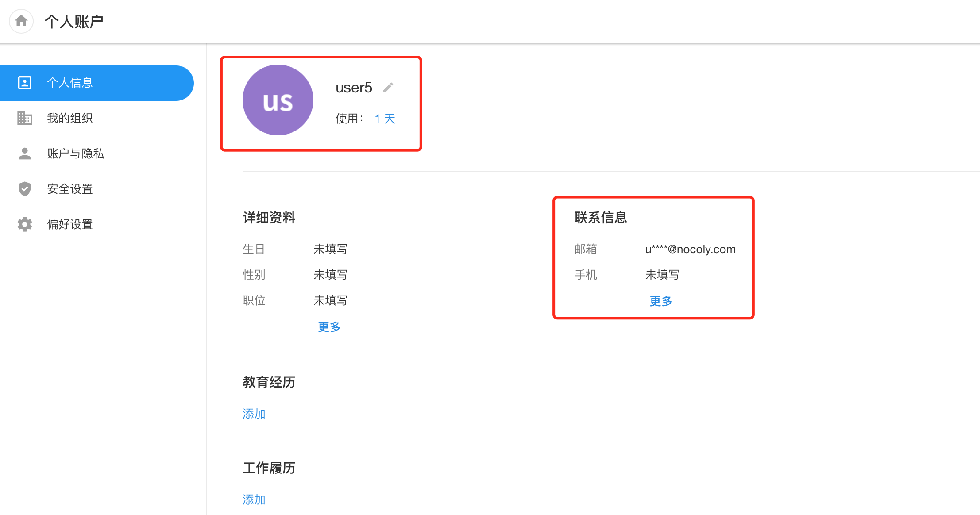Click the '1 天' usage link
980x515 pixels.
tap(385, 119)
